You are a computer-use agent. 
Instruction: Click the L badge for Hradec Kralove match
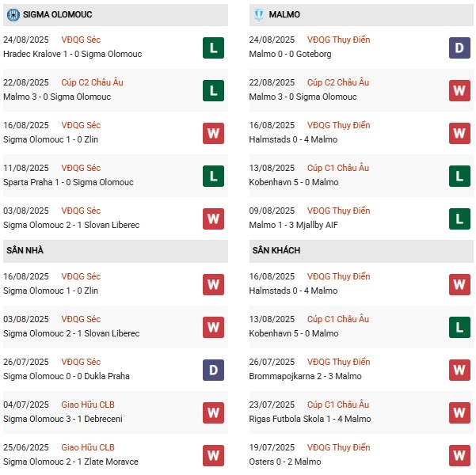point(212,47)
